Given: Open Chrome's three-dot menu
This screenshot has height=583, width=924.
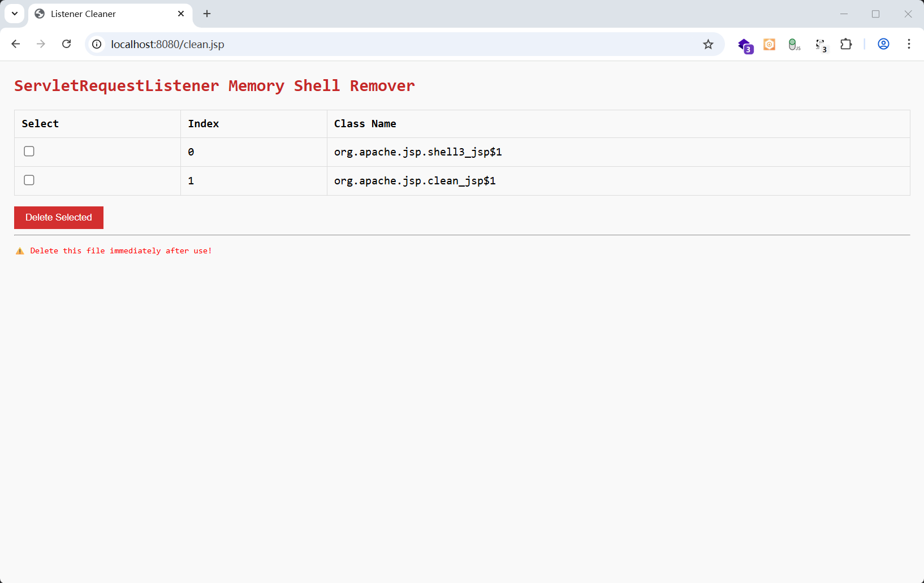Looking at the screenshot, I should tap(909, 44).
